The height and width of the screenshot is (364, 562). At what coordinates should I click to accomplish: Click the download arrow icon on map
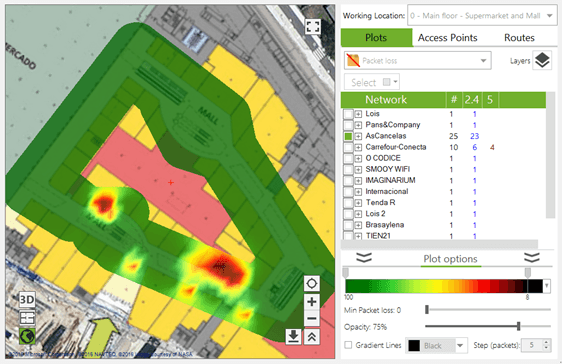pyautogui.click(x=293, y=337)
